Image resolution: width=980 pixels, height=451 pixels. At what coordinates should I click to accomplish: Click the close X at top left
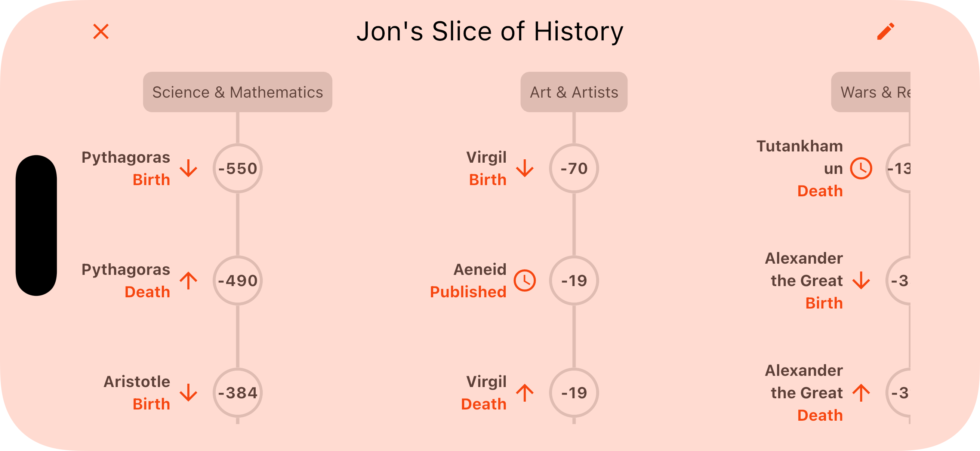tap(101, 32)
